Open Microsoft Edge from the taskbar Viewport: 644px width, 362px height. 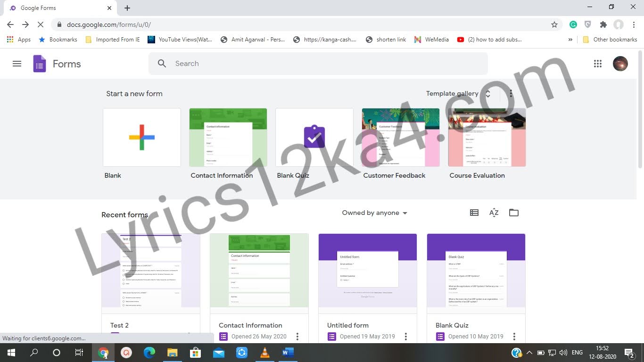[149, 353]
